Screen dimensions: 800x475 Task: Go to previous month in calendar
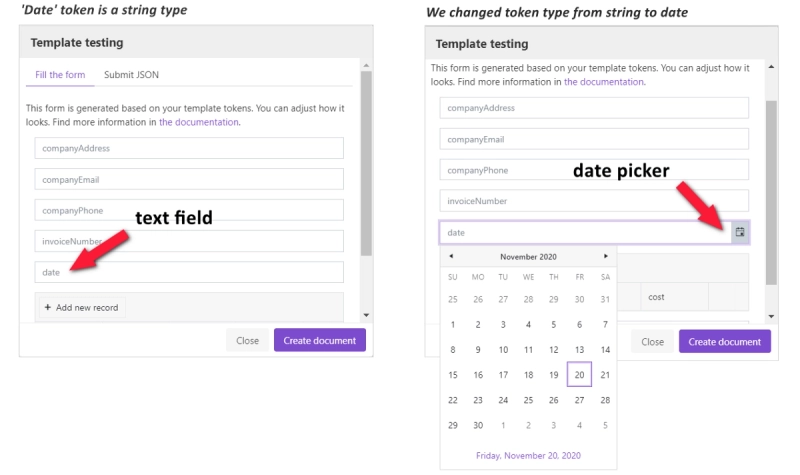click(451, 257)
